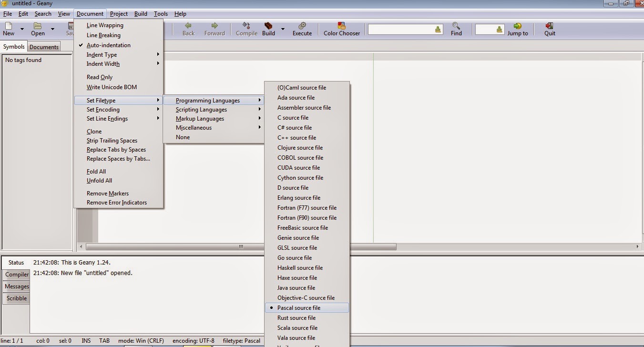Viewport: 644px width, 347px height.
Task: Click the icon inside the search field
Action: 438,30
